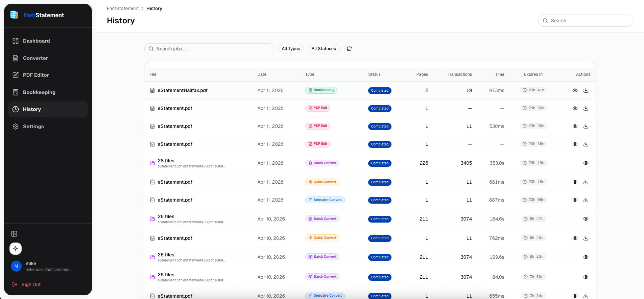The width and height of the screenshot is (644, 299).
Task: Download the Quick Convert job from Apr 11
Action: [x=586, y=182]
